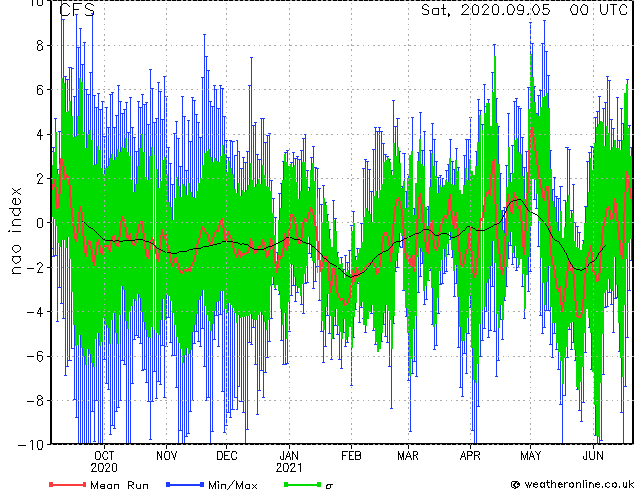Image resolution: width=634 pixels, height=490 pixels.
Task: Click the NOV month label
Action: (167, 456)
